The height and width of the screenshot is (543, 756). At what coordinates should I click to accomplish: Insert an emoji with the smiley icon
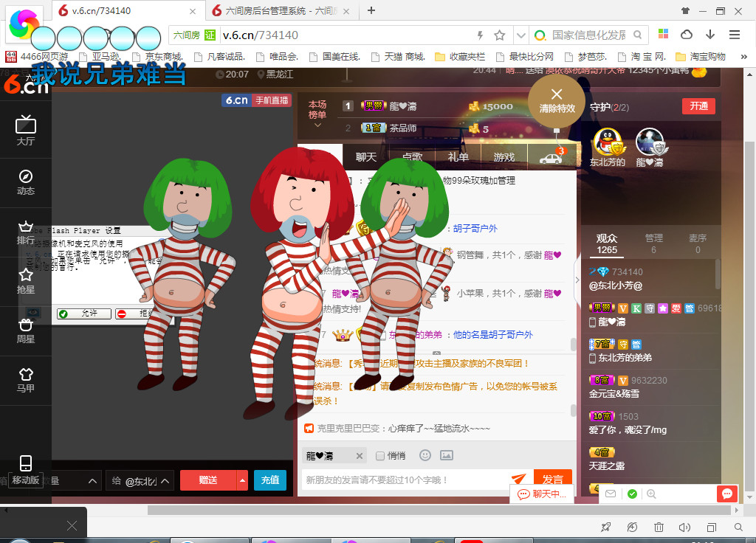425,455
